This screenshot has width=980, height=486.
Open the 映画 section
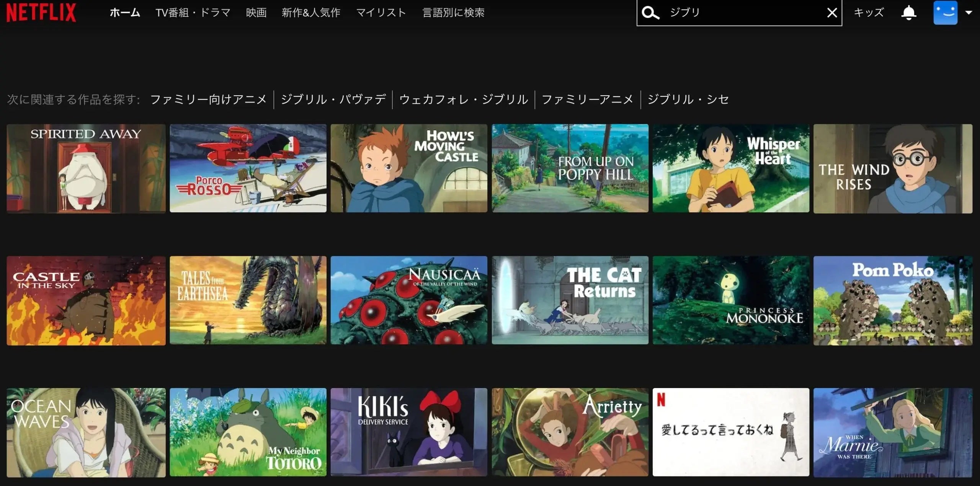(256, 13)
